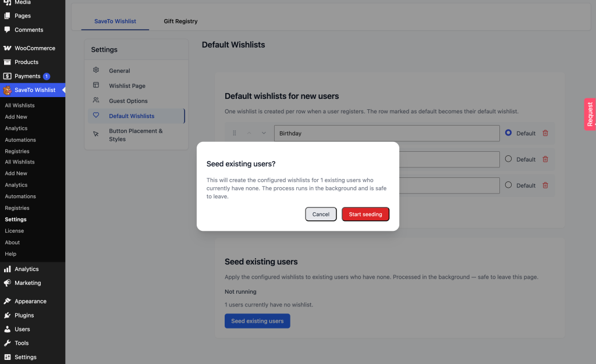Open License submenu link

15,231
